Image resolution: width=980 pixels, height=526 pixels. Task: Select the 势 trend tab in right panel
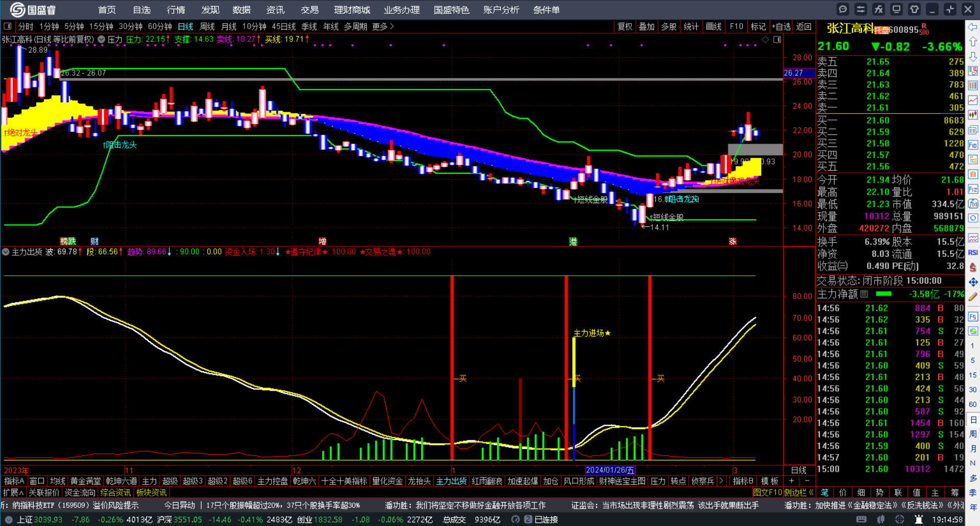point(879,492)
